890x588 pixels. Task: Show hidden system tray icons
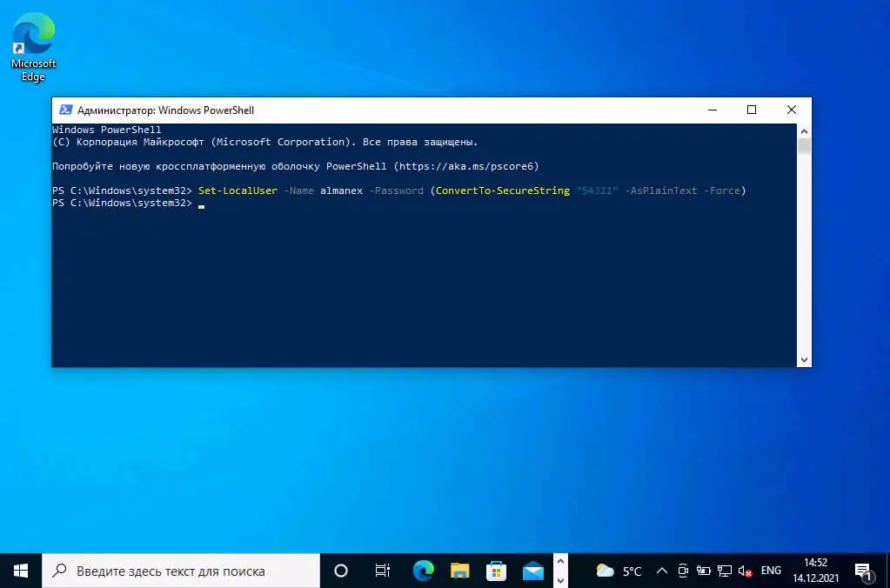pyautogui.click(x=661, y=571)
